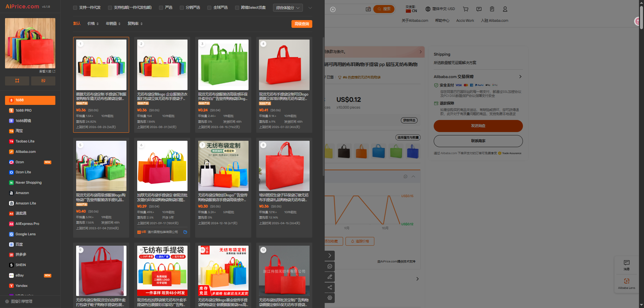Switch to Naver Shopping platform

30,183
